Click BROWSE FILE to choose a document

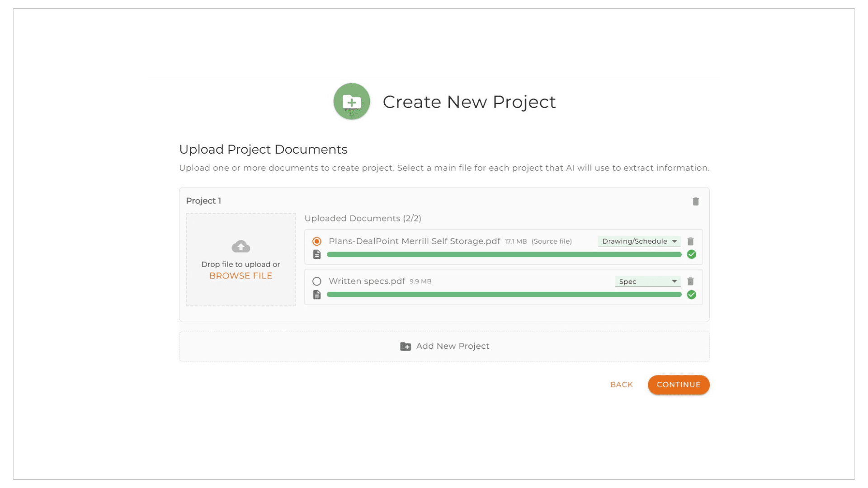coord(241,276)
